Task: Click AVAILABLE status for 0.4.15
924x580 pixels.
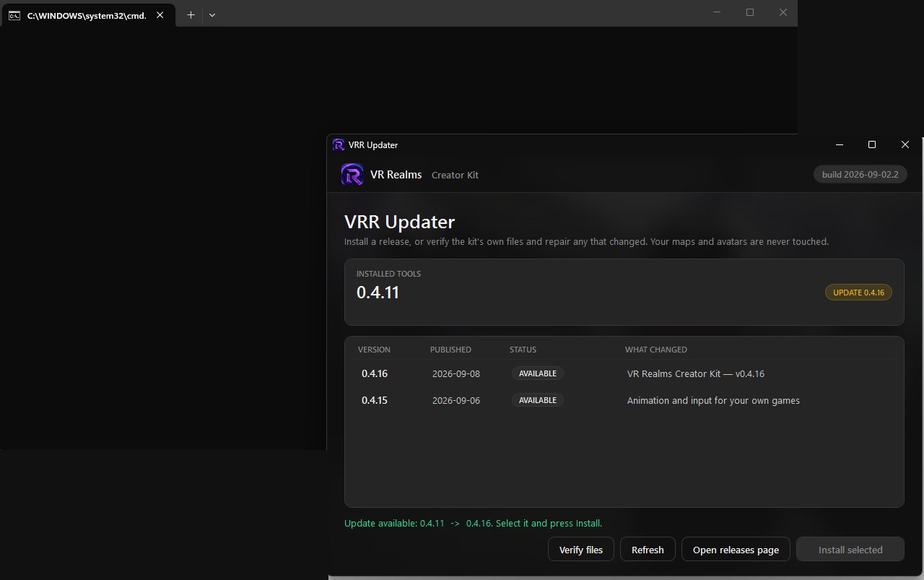Action: [x=538, y=400]
